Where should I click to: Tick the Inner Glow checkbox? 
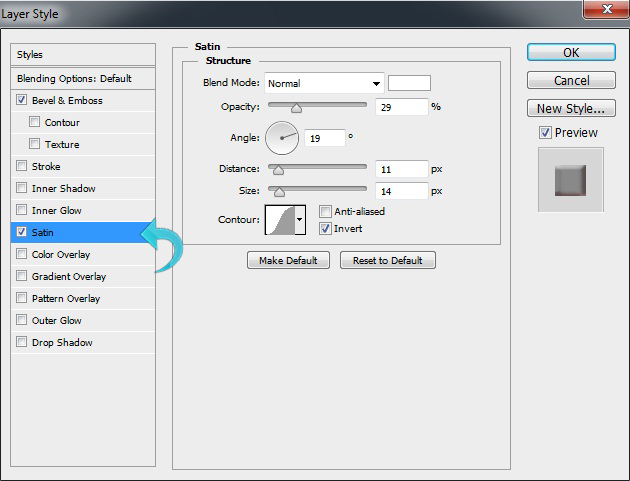pyautogui.click(x=22, y=210)
